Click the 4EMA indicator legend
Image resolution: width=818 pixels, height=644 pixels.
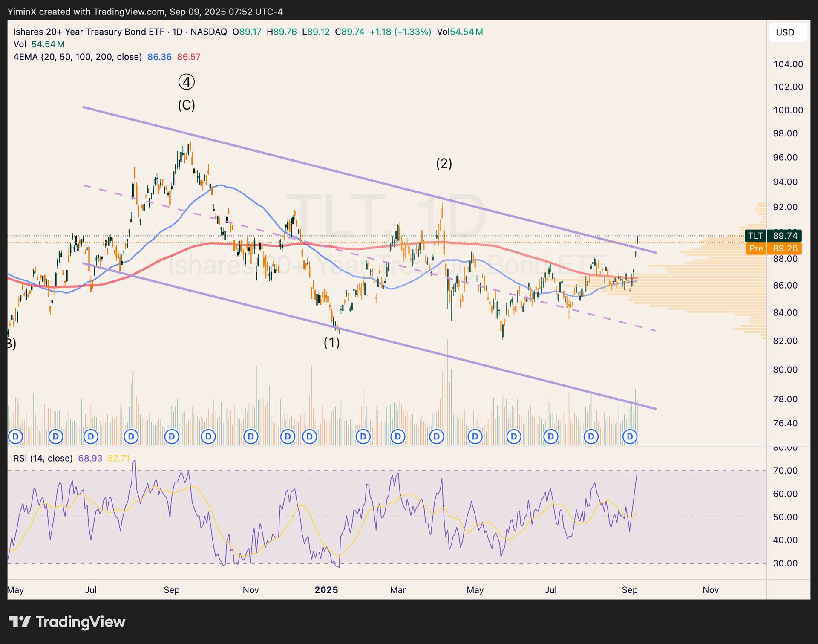(77, 57)
